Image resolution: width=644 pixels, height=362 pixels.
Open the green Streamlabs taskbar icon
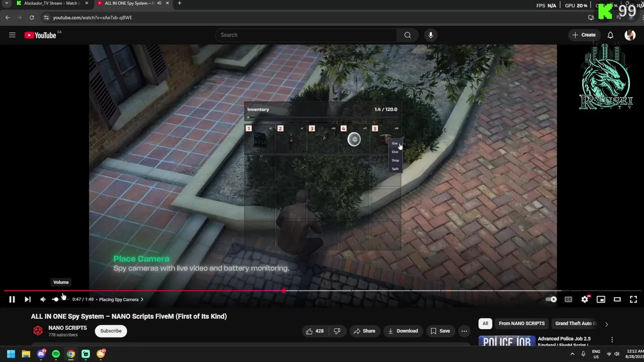click(86, 354)
